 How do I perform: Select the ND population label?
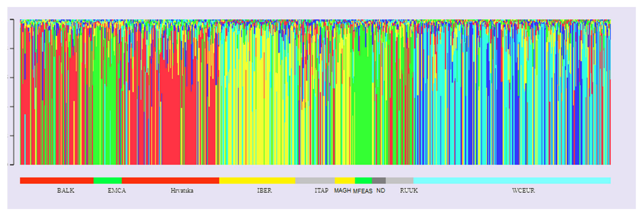[381, 190]
